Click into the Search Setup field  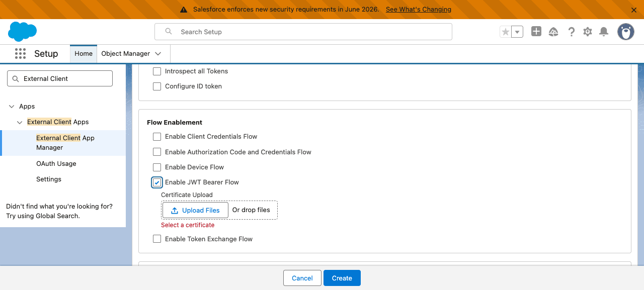pos(303,32)
